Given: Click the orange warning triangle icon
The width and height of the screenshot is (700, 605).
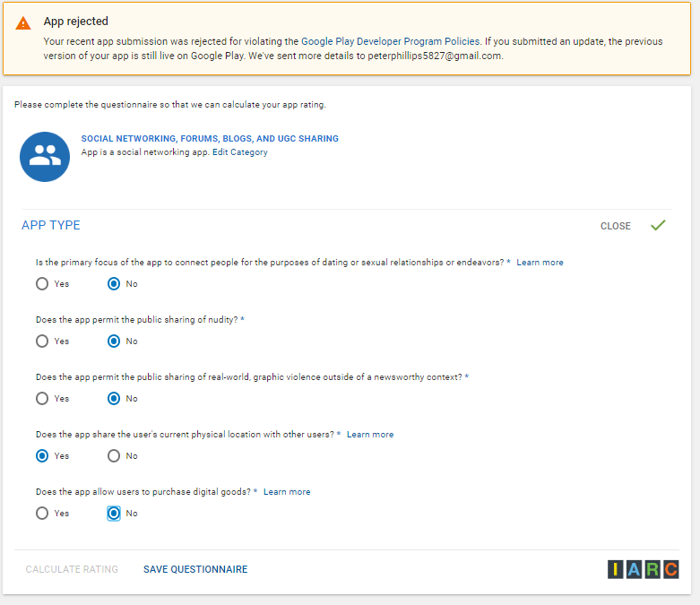Looking at the screenshot, I should pyautogui.click(x=23, y=23).
